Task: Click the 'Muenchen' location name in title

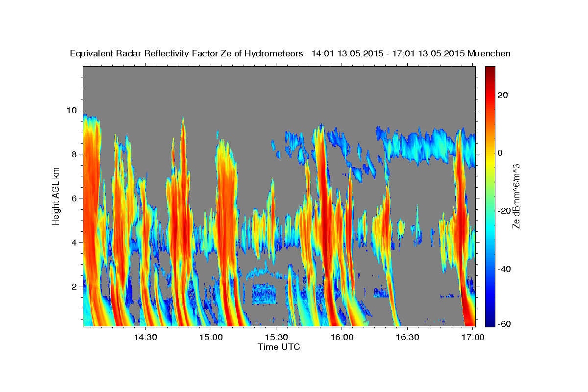Action: tap(489, 54)
